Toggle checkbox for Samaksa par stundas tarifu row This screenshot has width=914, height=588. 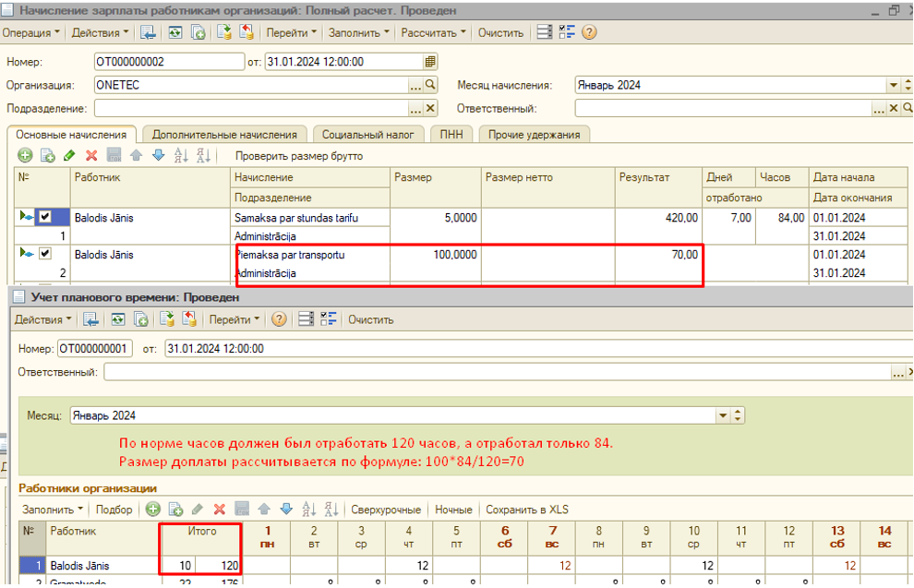click(x=44, y=218)
